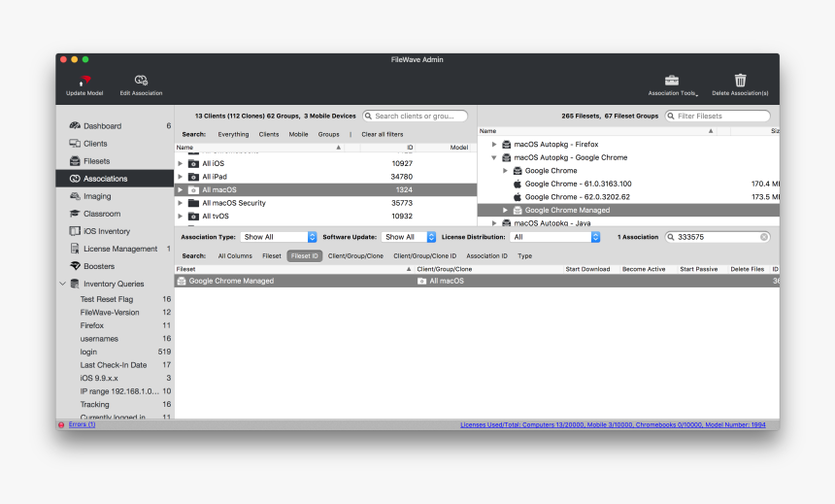Click the Filter Filesets search field
Screen dimensions: 835x504
pyautogui.click(x=718, y=117)
